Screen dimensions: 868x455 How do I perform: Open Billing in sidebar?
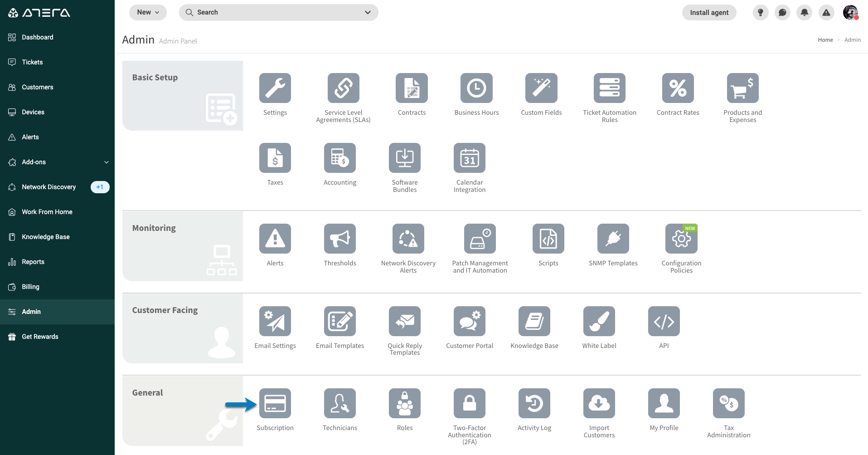pyautogui.click(x=57, y=287)
